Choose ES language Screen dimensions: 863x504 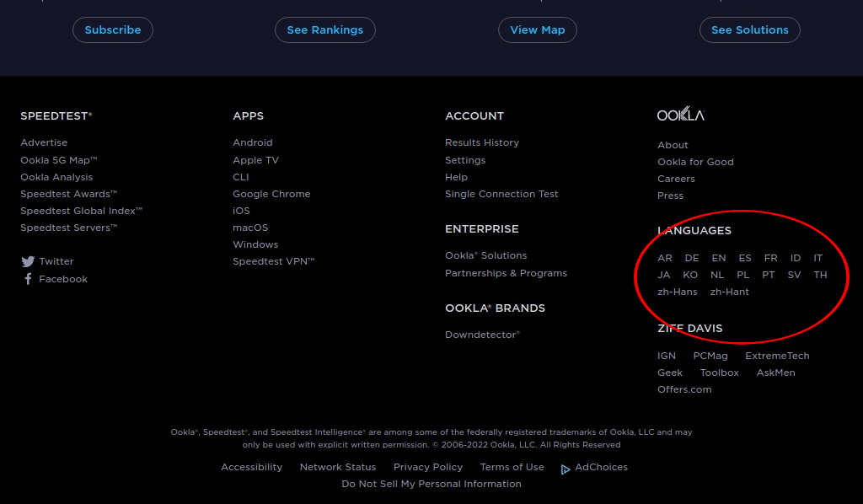pyautogui.click(x=745, y=258)
